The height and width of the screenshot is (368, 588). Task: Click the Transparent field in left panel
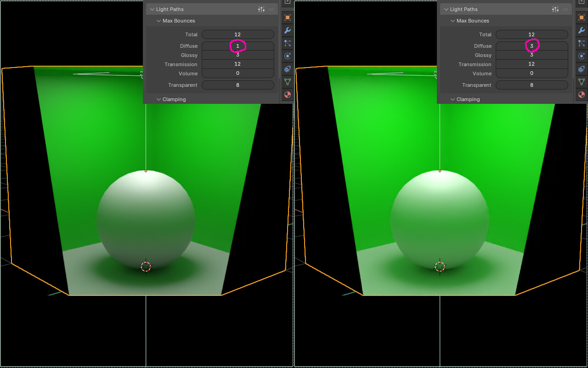pos(238,85)
